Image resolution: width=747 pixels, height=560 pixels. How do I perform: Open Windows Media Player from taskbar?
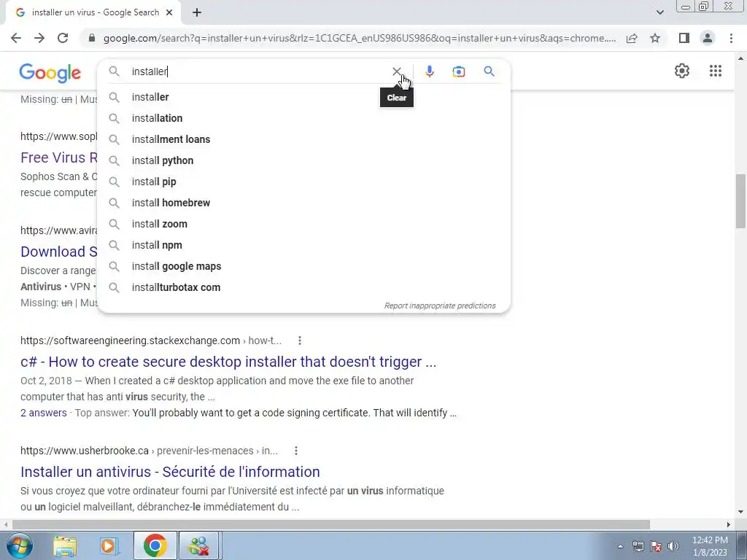(109, 545)
